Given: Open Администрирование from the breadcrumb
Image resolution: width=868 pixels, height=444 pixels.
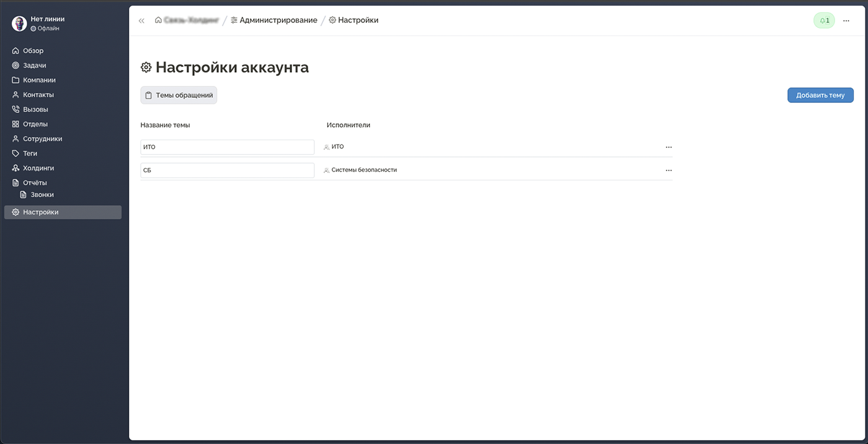Looking at the screenshot, I should (x=275, y=20).
